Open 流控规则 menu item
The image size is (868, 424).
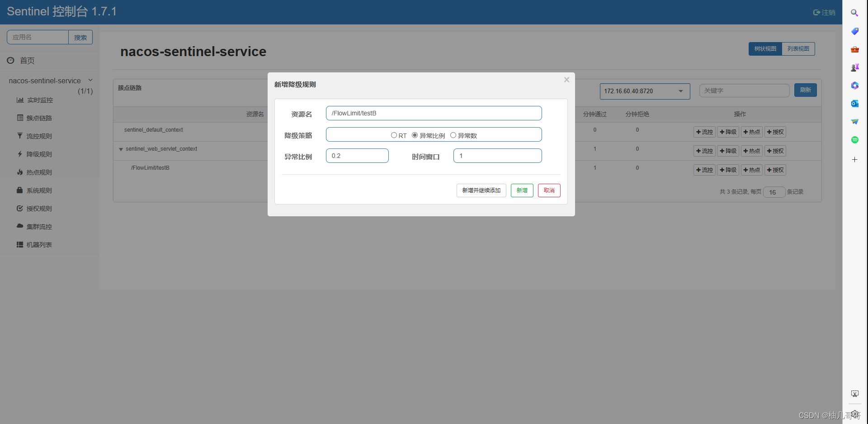39,136
